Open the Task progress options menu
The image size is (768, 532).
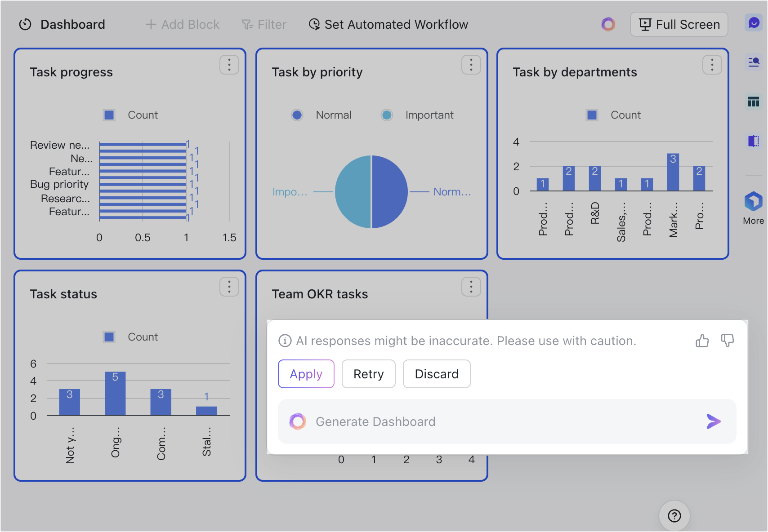point(229,65)
